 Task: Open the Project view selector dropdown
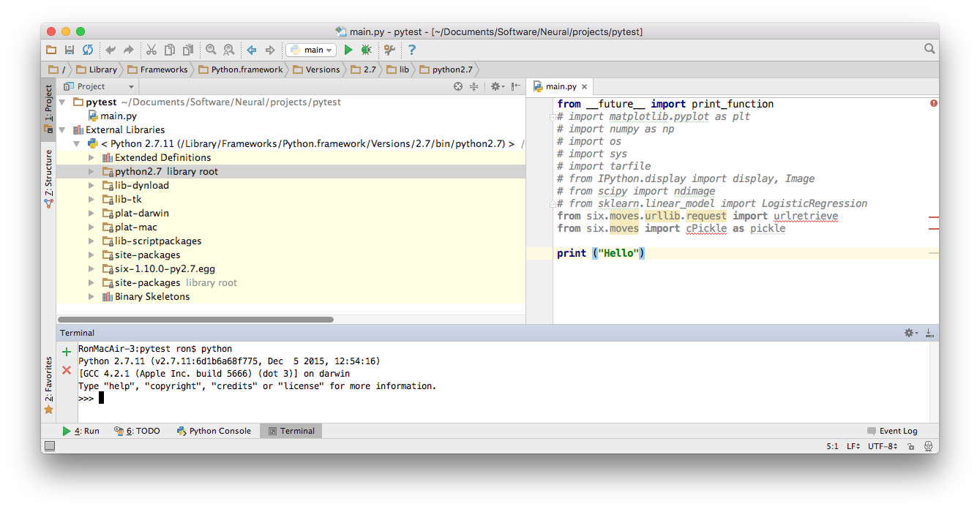click(100, 86)
